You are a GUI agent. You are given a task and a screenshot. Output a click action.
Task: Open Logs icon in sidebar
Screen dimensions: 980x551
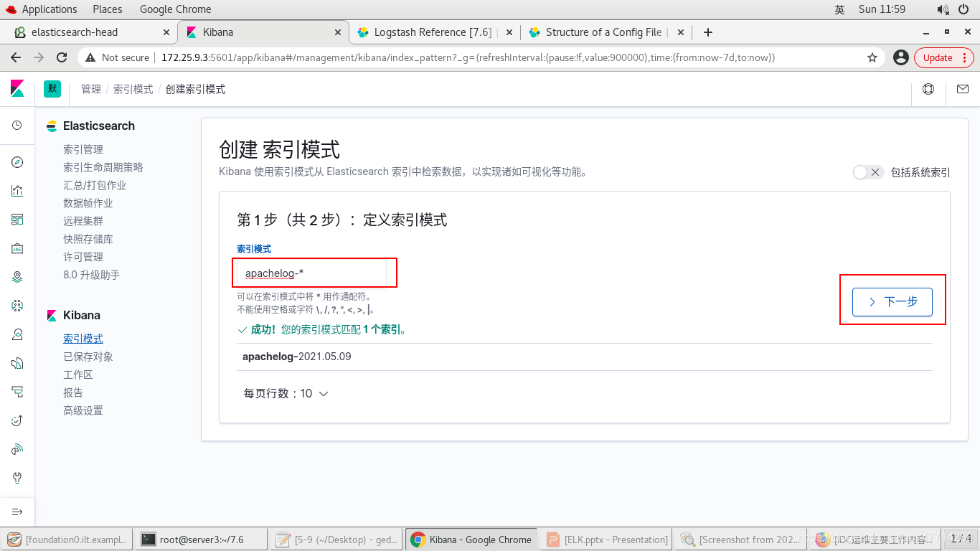(x=17, y=363)
